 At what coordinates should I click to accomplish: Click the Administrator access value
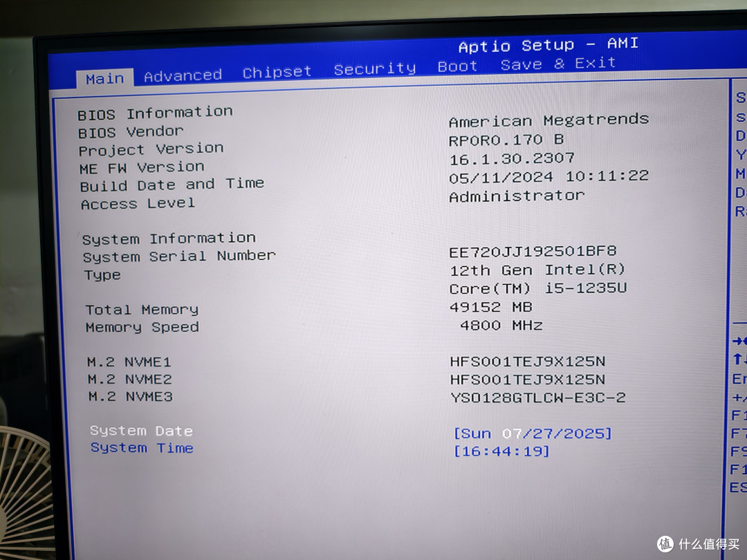click(517, 196)
